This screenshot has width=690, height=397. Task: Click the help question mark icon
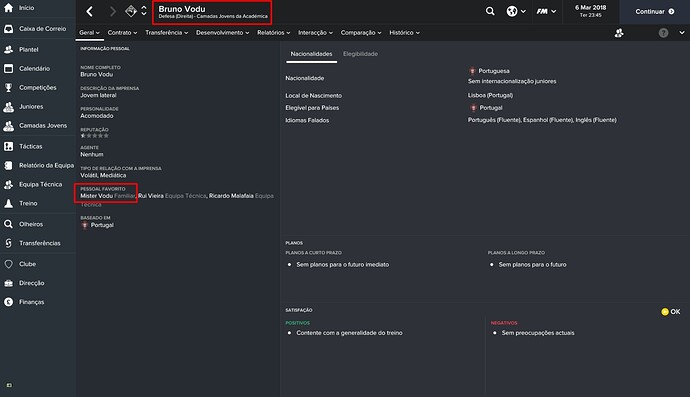click(663, 33)
